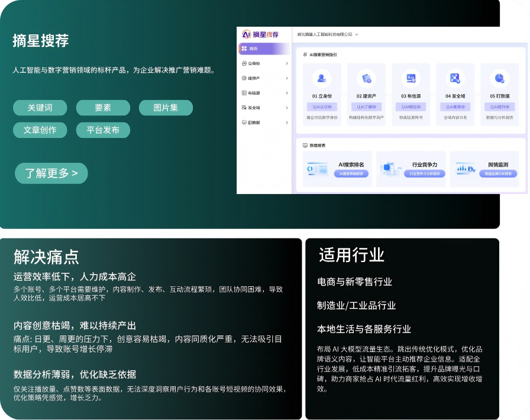Click the 01 立身份 step icon
Image resolution: width=530 pixels, height=420 pixels.
(322, 79)
